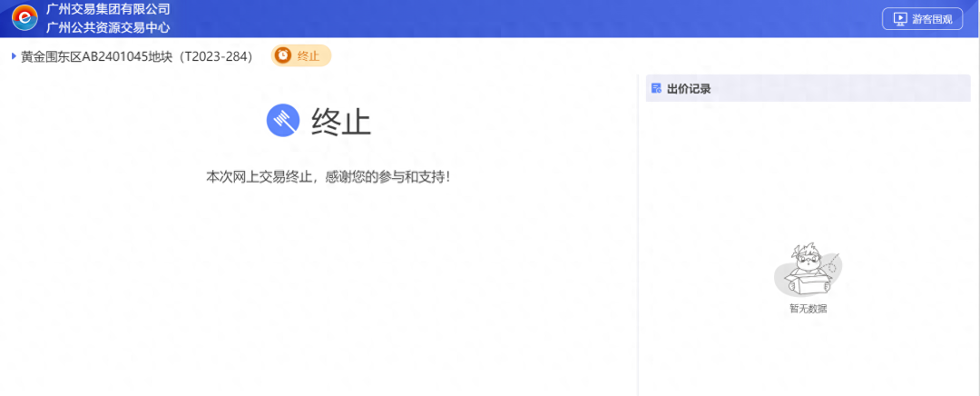Click the large 终止 heading text

click(x=341, y=122)
